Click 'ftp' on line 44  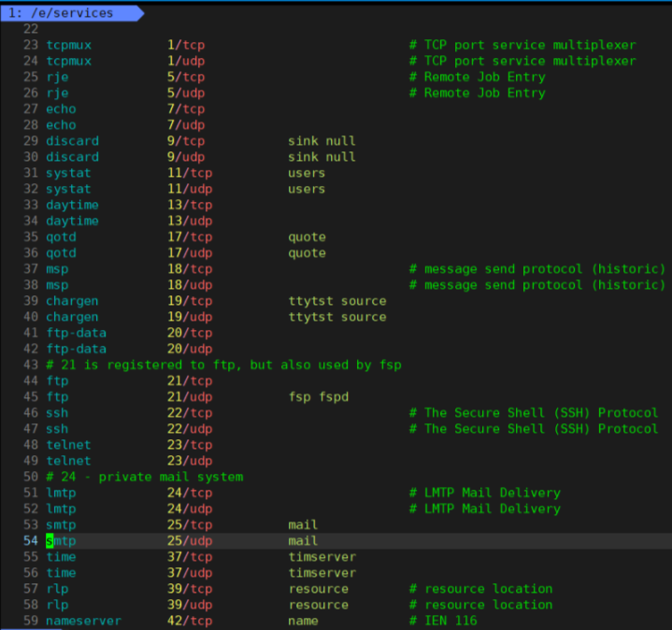pyautogui.click(x=57, y=381)
